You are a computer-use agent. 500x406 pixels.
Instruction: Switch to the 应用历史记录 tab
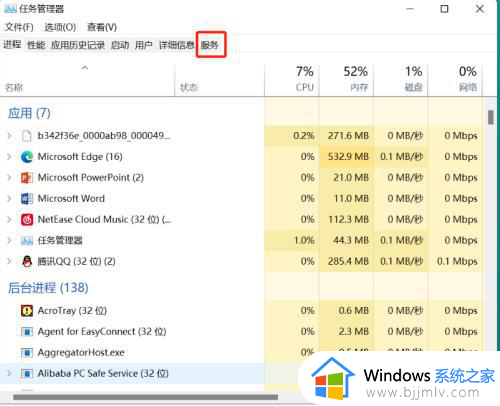point(78,45)
